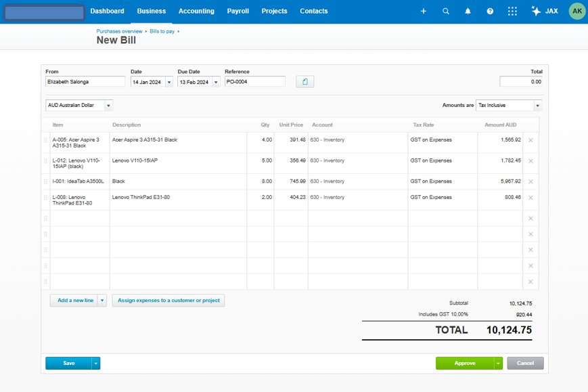Image resolution: width=588 pixels, height=392 pixels.
Task: Open the Date picker dropdown arrow
Action: [168, 82]
